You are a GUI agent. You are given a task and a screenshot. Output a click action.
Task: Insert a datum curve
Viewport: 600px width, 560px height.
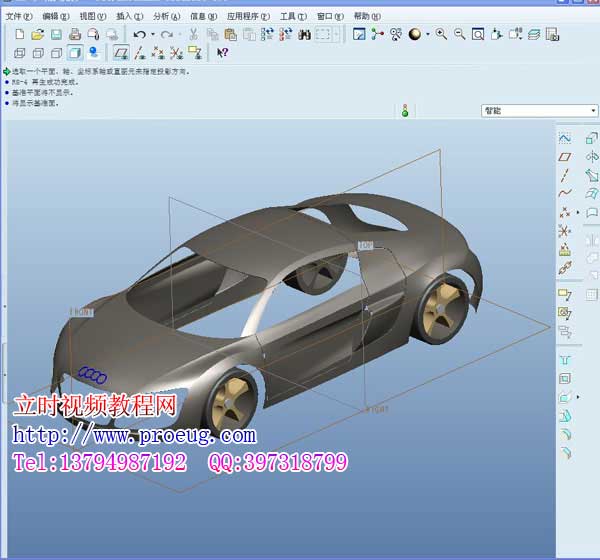click(x=565, y=193)
